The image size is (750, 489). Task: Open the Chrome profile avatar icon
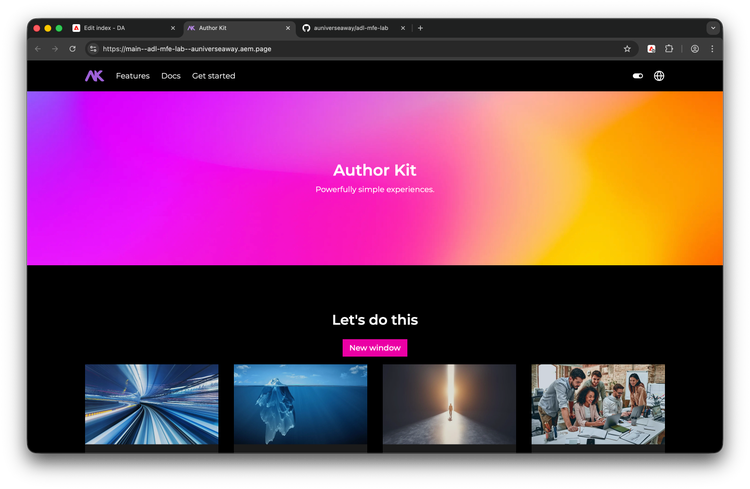(695, 48)
